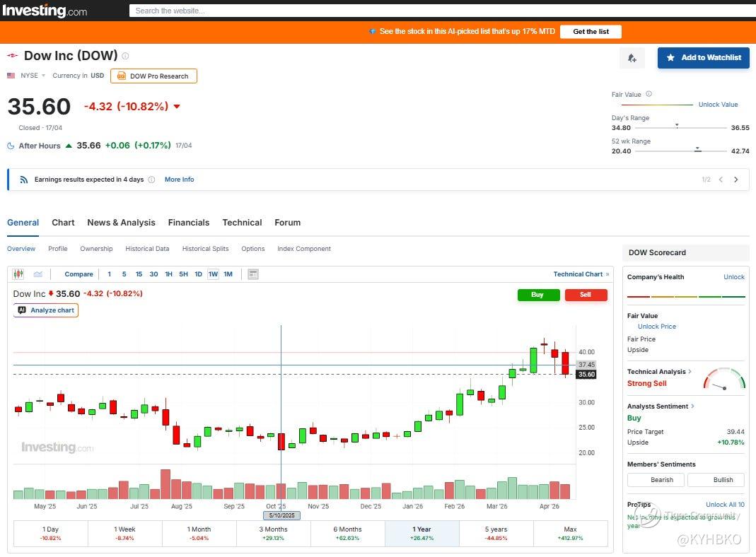Click Unlock next to Company's Health
Image resolution: width=756 pixels, height=557 pixels.
tap(734, 277)
